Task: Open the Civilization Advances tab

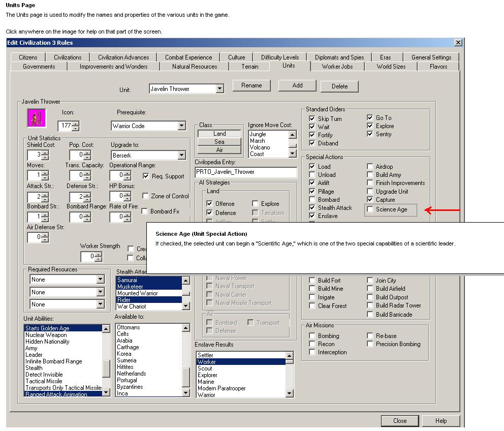Action: click(123, 57)
